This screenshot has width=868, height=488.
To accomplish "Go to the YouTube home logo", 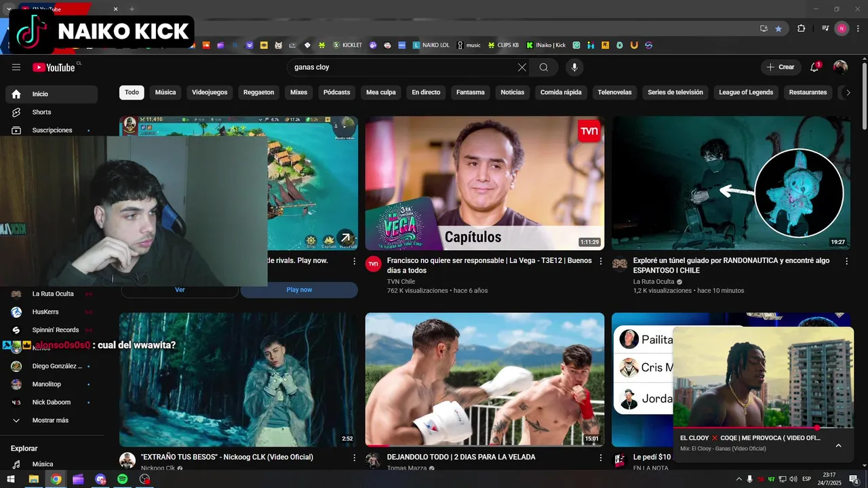I will point(54,67).
